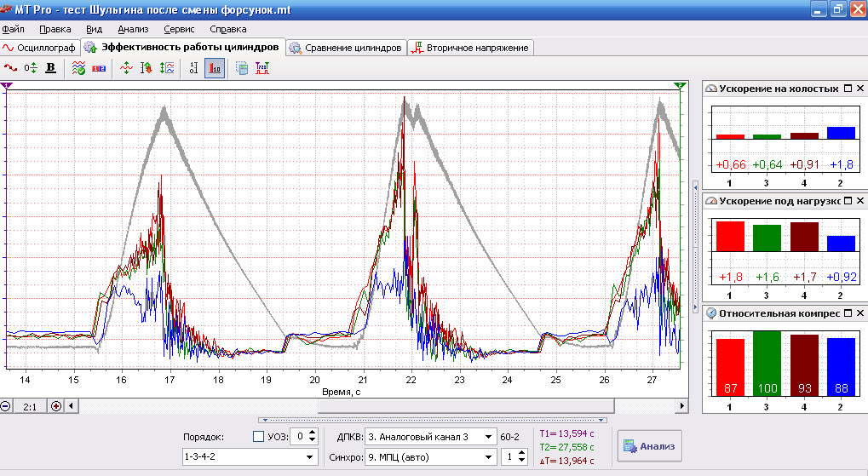Click the Анализ button
The height and width of the screenshot is (476, 868).
point(649,446)
